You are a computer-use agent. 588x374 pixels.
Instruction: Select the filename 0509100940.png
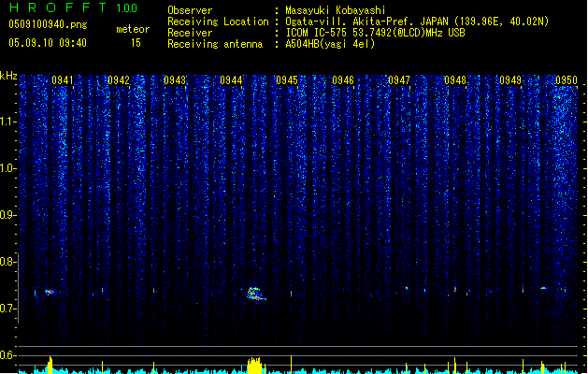[x=48, y=24]
